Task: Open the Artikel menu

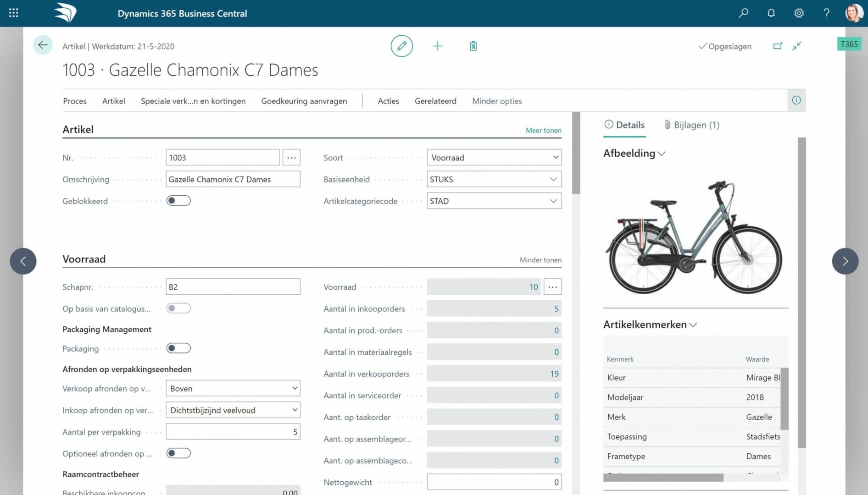Action: click(x=113, y=101)
